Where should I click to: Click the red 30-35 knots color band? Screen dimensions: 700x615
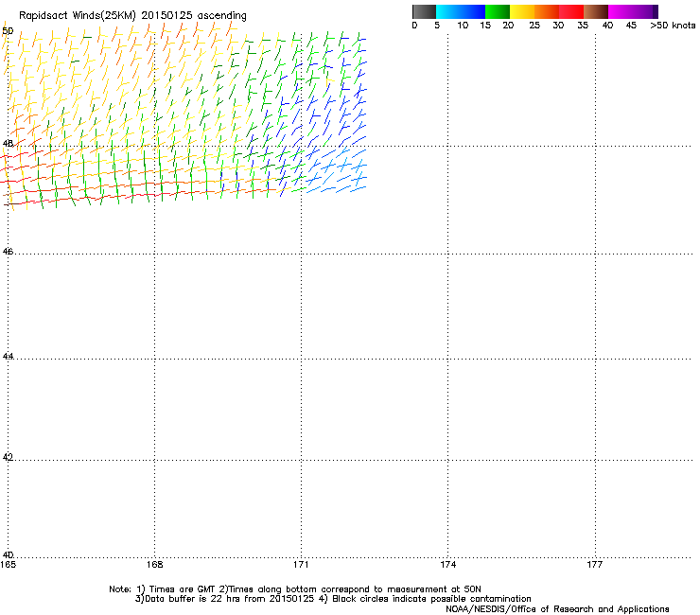571,11
